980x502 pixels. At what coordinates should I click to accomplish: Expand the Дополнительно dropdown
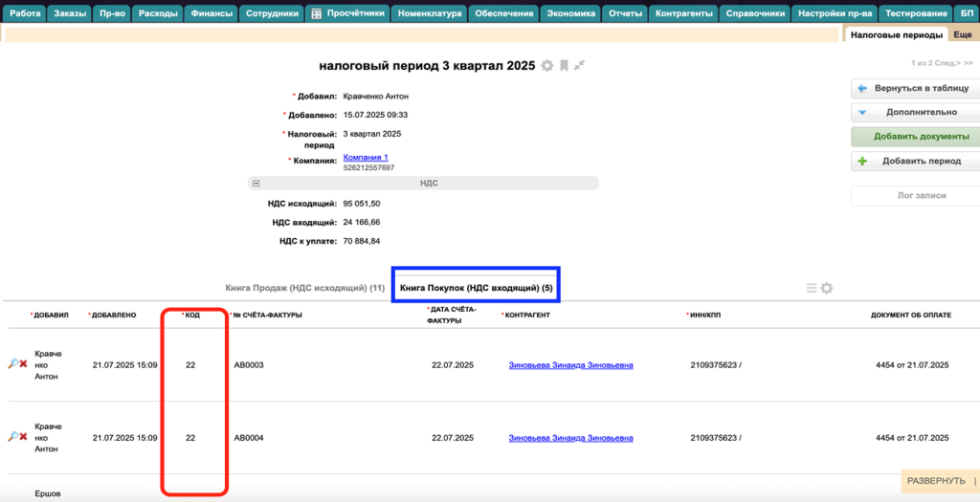915,112
